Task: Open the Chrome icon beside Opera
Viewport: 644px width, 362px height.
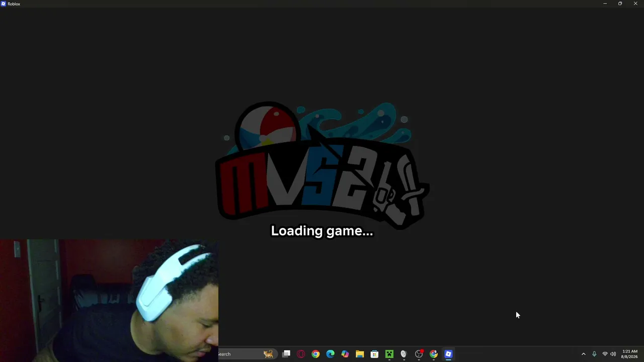Action: (x=315, y=354)
